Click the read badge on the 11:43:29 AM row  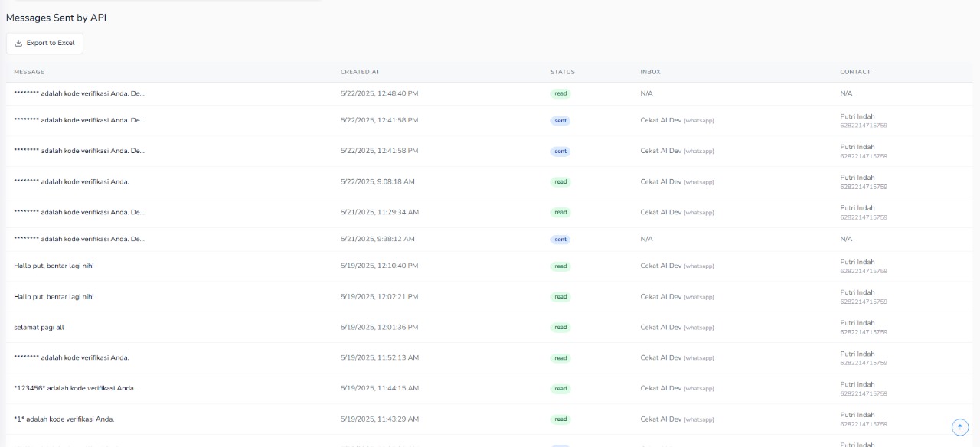[560, 419]
